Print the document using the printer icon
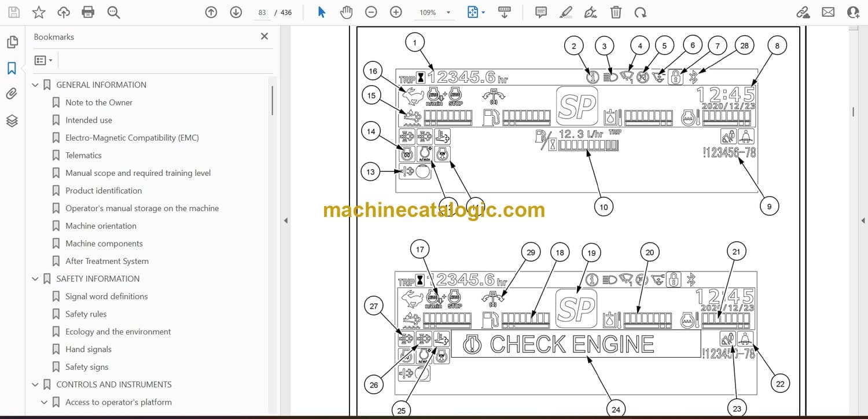The width and height of the screenshot is (868, 419). point(88,12)
